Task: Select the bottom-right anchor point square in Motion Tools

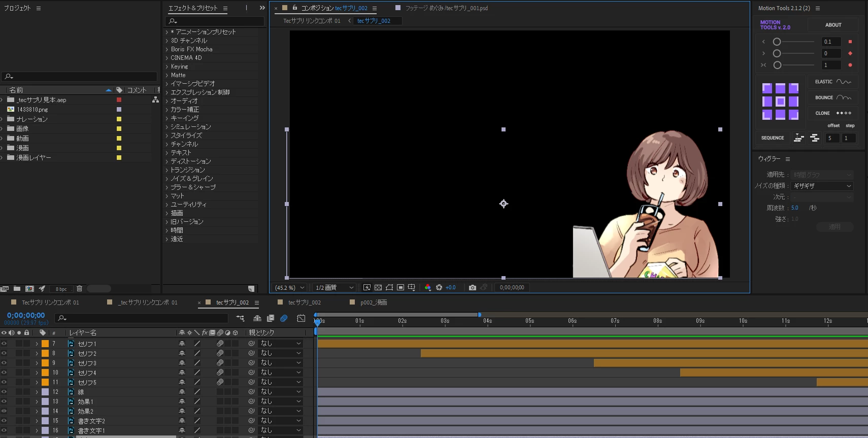Action: pyautogui.click(x=793, y=115)
